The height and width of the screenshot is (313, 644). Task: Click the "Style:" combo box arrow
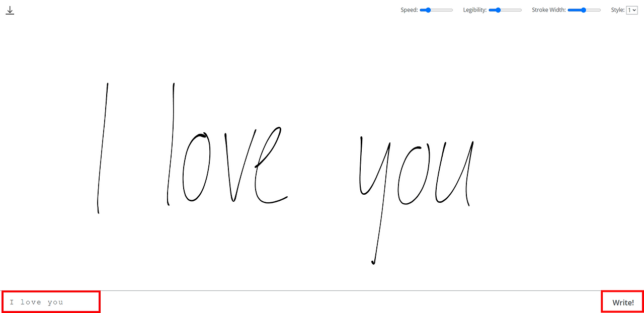(635, 10)
